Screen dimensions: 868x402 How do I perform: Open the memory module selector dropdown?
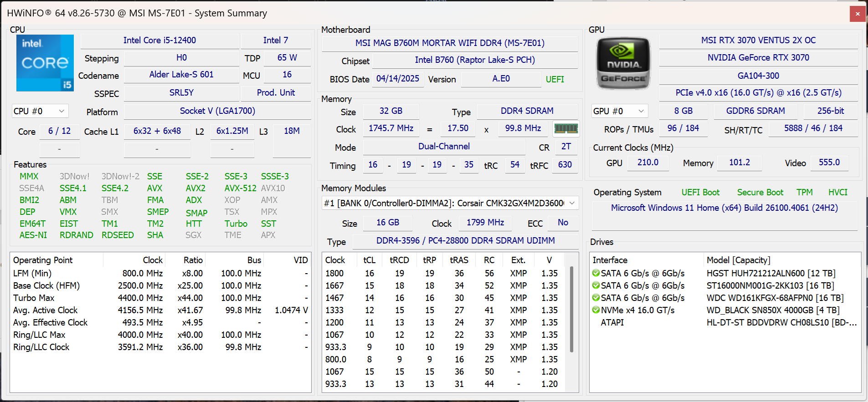coord(450,203)
